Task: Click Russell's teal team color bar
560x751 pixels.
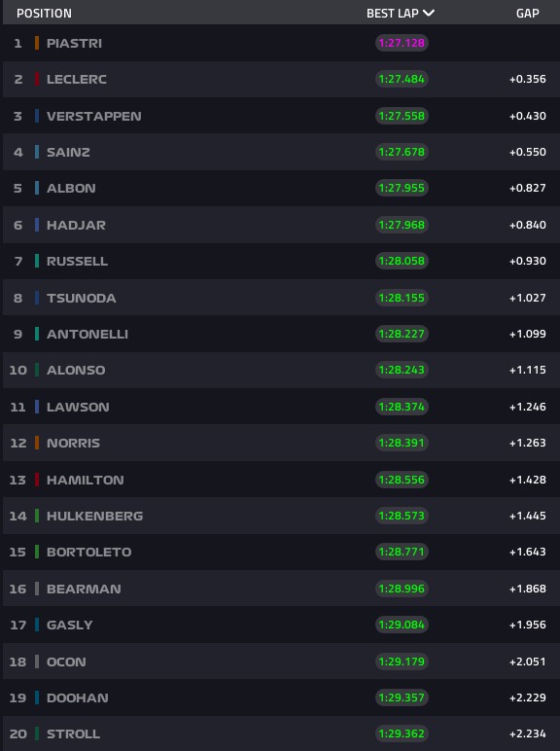Action: click(x=37, y=261)
